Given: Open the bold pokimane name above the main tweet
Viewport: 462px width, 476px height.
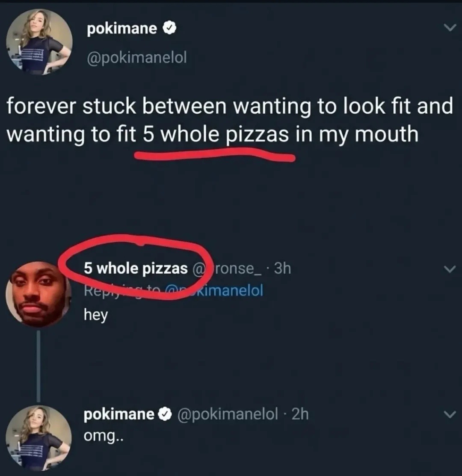Looking at the screenshot, I should click(x=122, y=29).
